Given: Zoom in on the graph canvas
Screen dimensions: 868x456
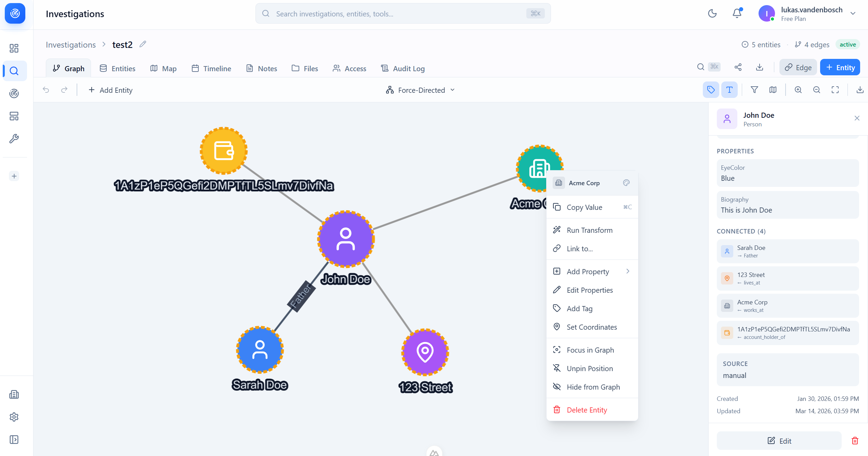Looking at the screenshot, I should point(799,90).
